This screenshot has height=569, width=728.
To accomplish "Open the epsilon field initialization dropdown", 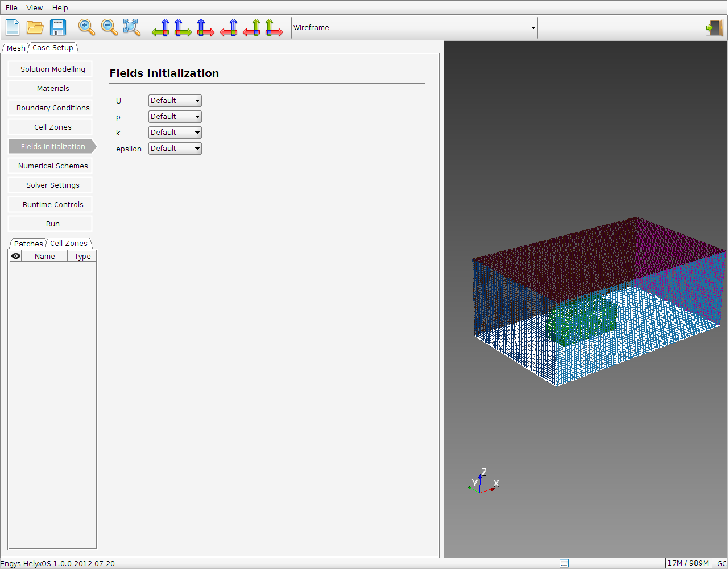I will coord(175,149).
